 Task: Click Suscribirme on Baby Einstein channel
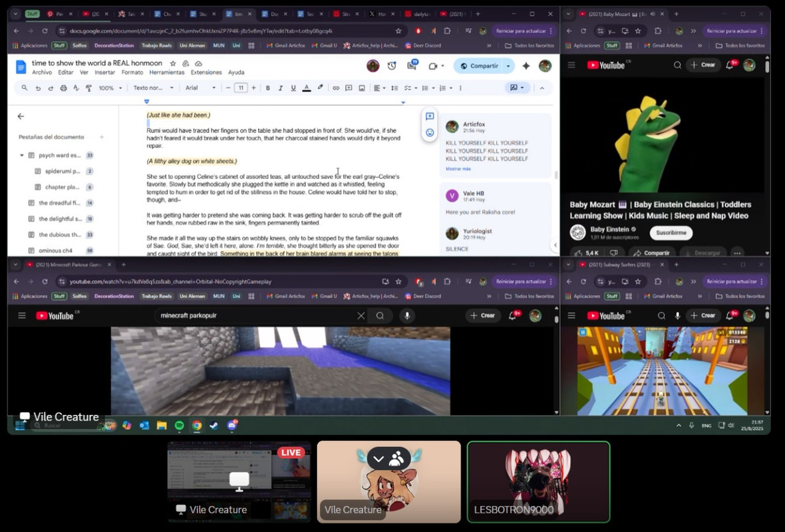[x=671, y=233]
